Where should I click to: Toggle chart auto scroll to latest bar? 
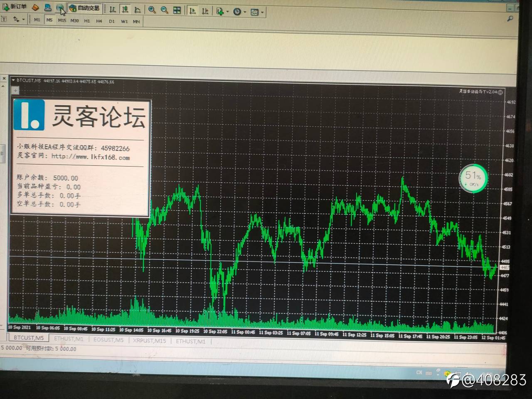tap(192, 11)
